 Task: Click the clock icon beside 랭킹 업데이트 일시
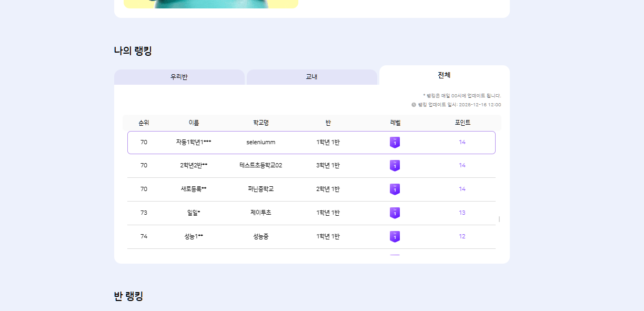pyautogui.click(x=414, y=105)
